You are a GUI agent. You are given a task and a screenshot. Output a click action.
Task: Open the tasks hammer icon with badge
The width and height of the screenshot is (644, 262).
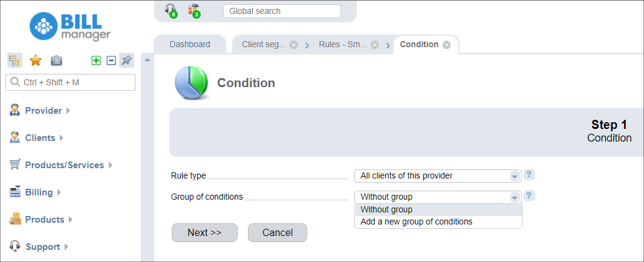click(x=194, y=10)
